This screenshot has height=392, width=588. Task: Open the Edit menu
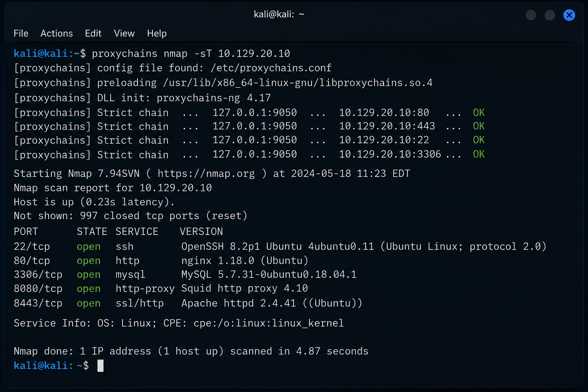click(x=93, y=34)
